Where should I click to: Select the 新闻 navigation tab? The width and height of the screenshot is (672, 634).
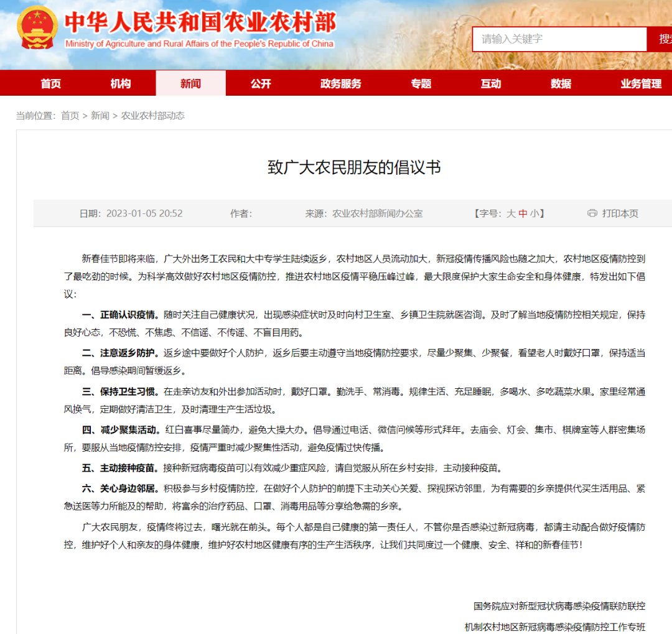pos(191,83)
